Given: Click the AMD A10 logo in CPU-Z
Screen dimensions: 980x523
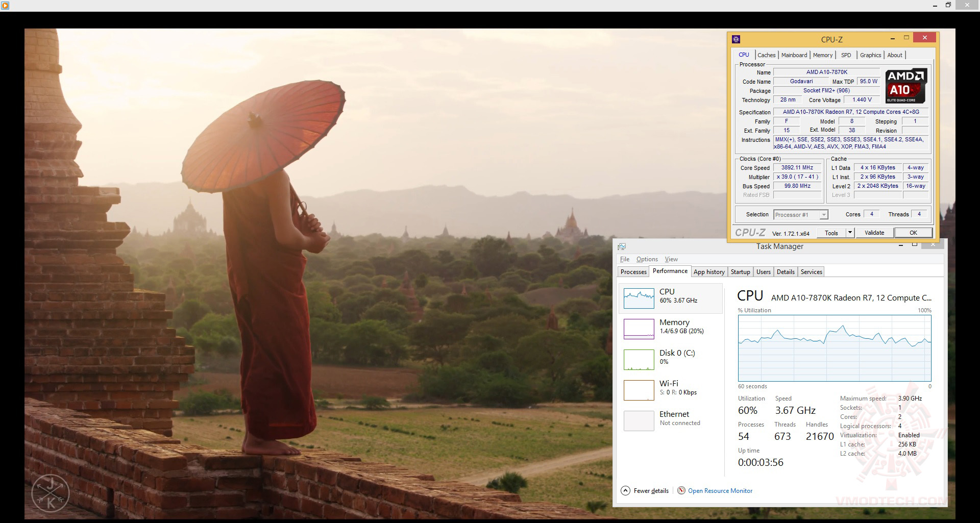Looking at the screenshot, I should 906,86.
